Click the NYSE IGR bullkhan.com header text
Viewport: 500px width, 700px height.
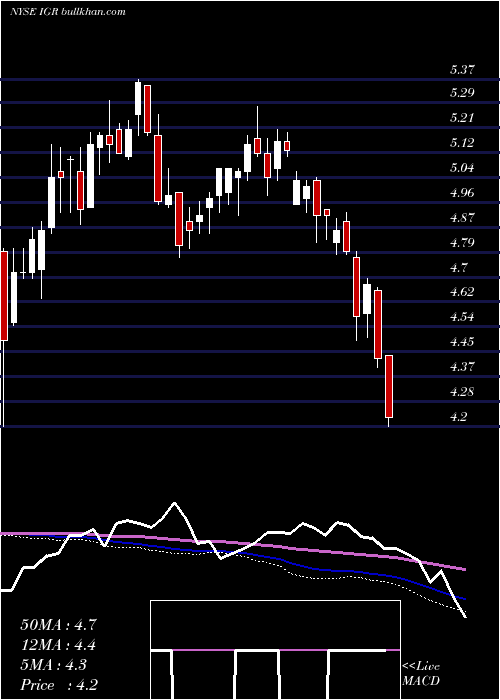[x=68, y=12]
